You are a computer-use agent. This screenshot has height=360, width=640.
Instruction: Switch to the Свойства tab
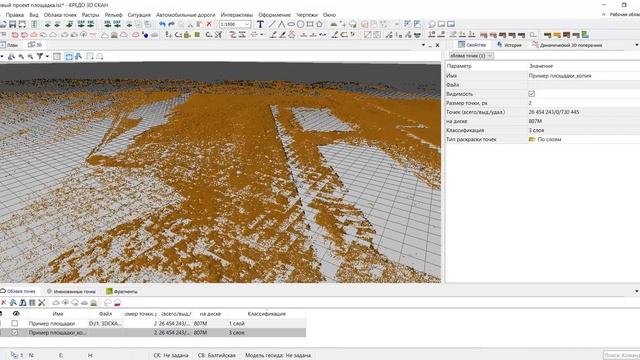[x=472, y=45]
